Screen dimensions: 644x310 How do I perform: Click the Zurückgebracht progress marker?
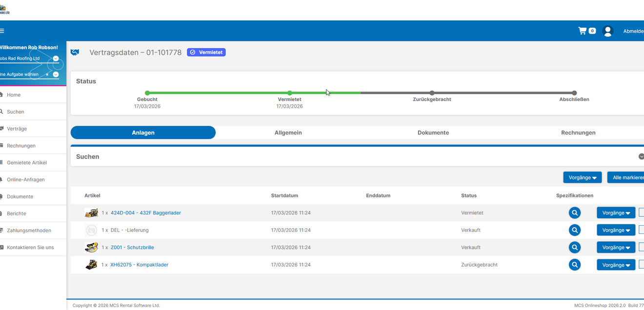[x=432, y=93]
